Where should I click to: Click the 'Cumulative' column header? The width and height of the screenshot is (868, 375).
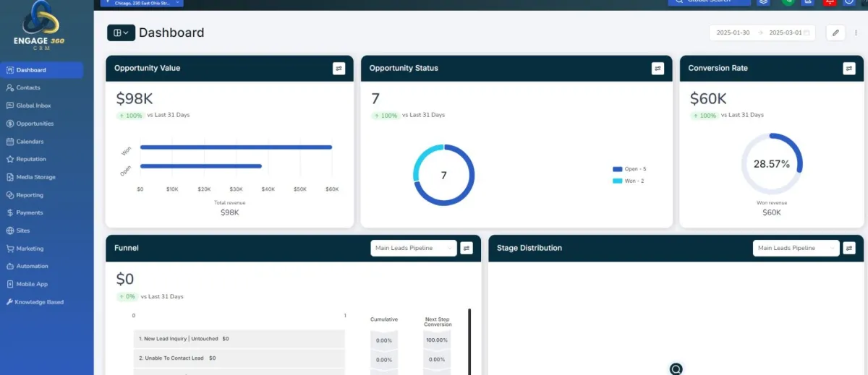[x=384, y=319]
